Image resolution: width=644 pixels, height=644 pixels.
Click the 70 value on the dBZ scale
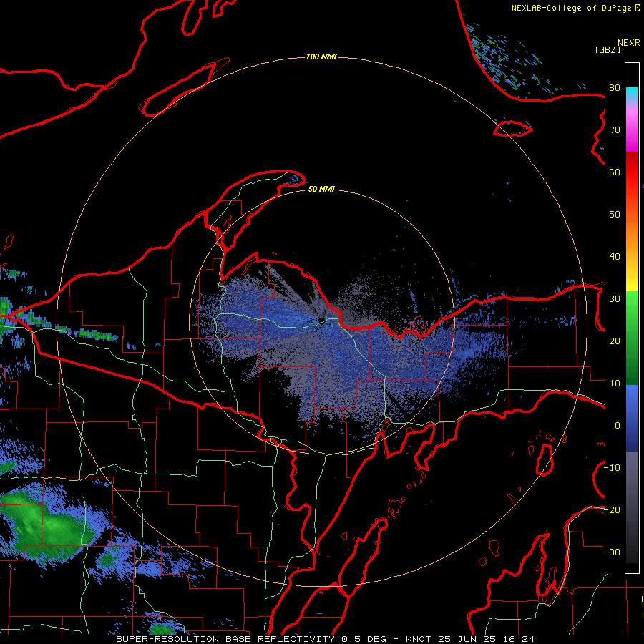pos(615,130)
